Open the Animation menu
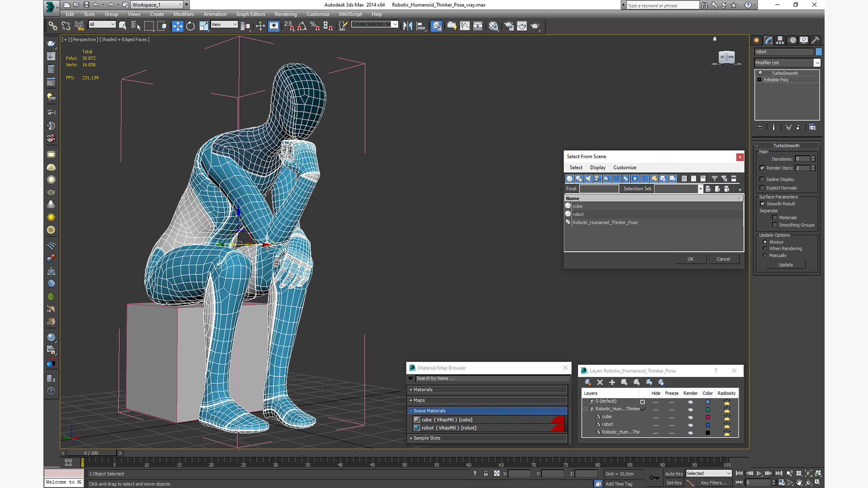This screenshot has width=868, height=488. tap(215, 14)
